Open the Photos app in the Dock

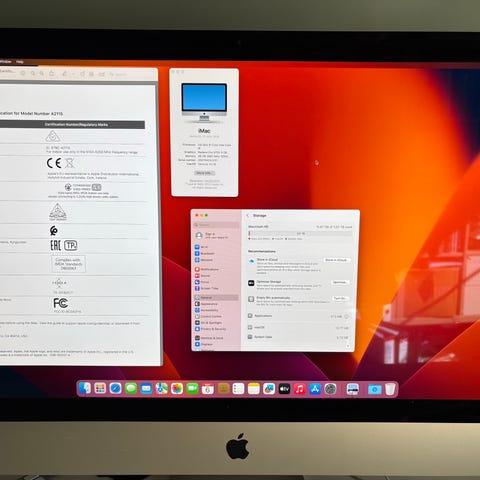pyautogui.click(x=177, y=388)
